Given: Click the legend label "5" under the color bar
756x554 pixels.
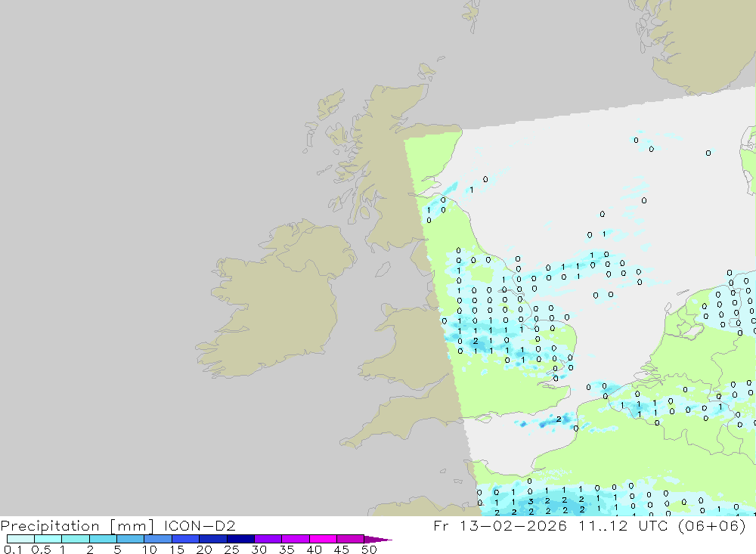Looking at the screenshot, I should click(117, 549).
